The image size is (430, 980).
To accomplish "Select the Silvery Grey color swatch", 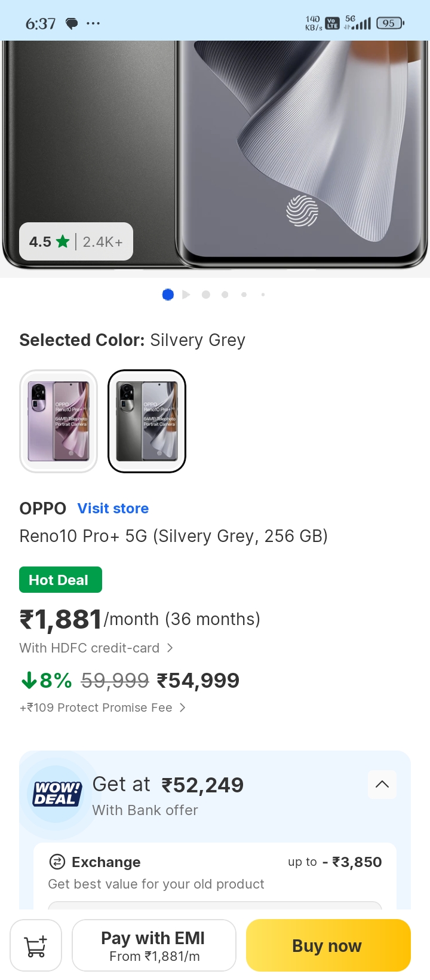I will [147, 421].
